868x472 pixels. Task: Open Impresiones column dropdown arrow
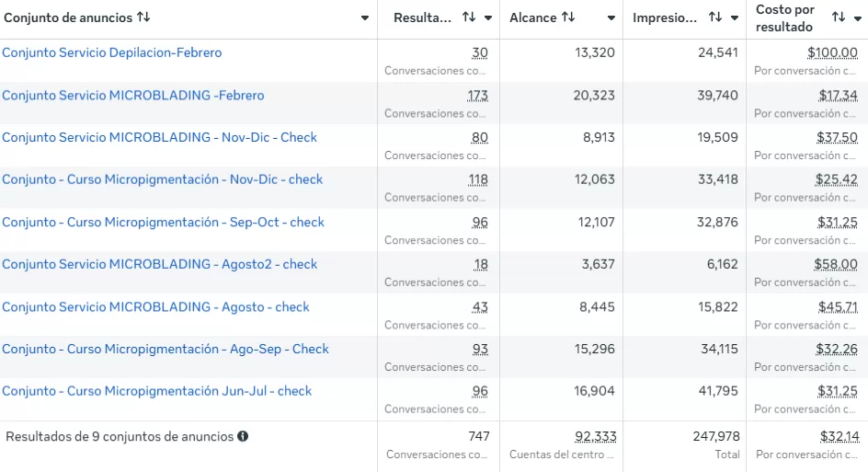(x=734, y=18)
